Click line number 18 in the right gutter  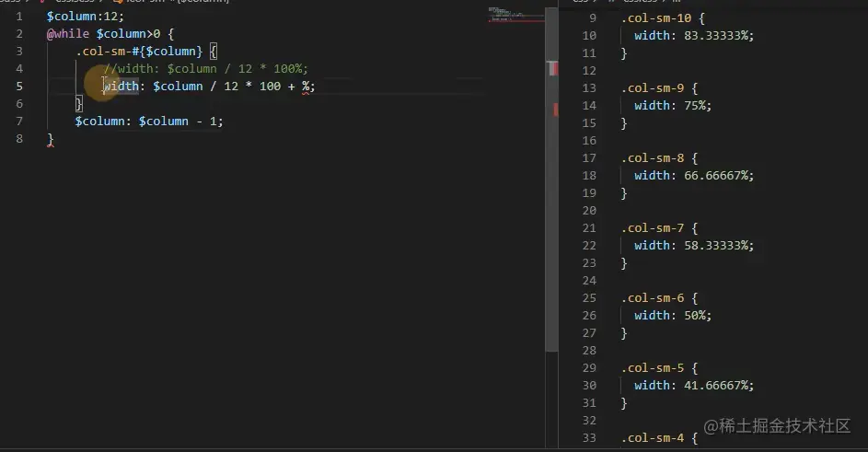pos(589,176)
